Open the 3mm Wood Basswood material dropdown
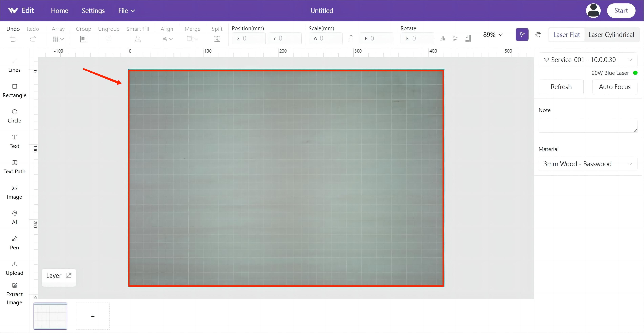644x333 pixels. [588, 164]
